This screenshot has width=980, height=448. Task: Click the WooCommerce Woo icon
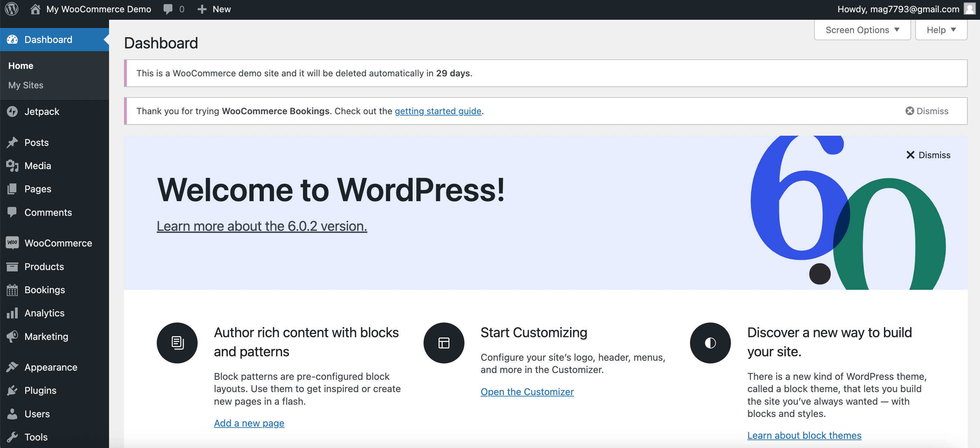point(12,243)
